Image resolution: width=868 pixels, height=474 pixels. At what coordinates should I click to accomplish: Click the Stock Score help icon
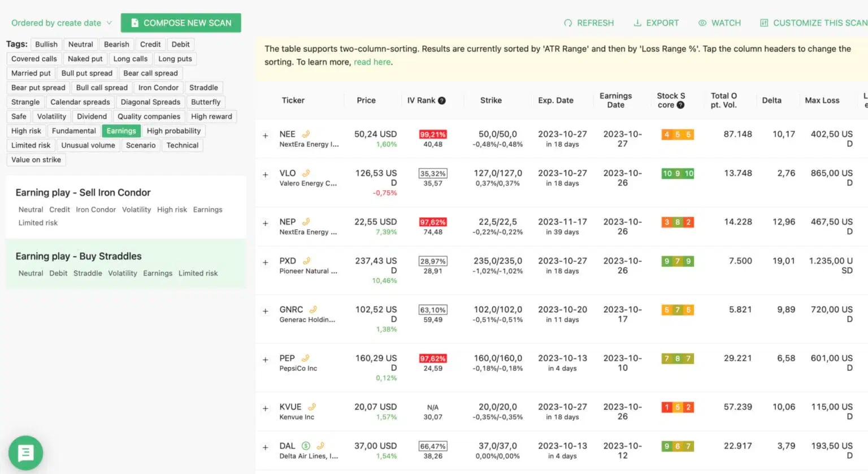click(680, 105)
